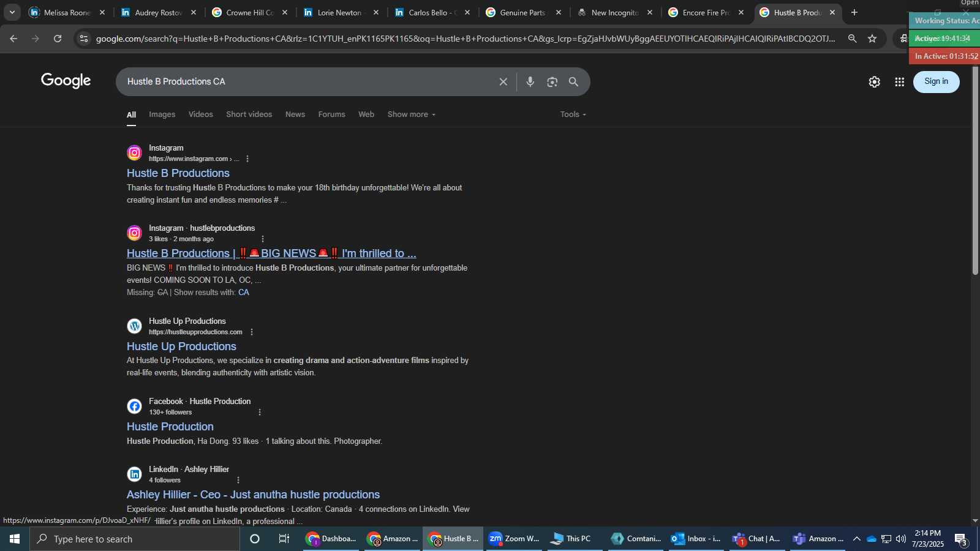Open Ashley Hillier Ceo LinkedIn result
980x551 pixels.
[x=253, y=495]
